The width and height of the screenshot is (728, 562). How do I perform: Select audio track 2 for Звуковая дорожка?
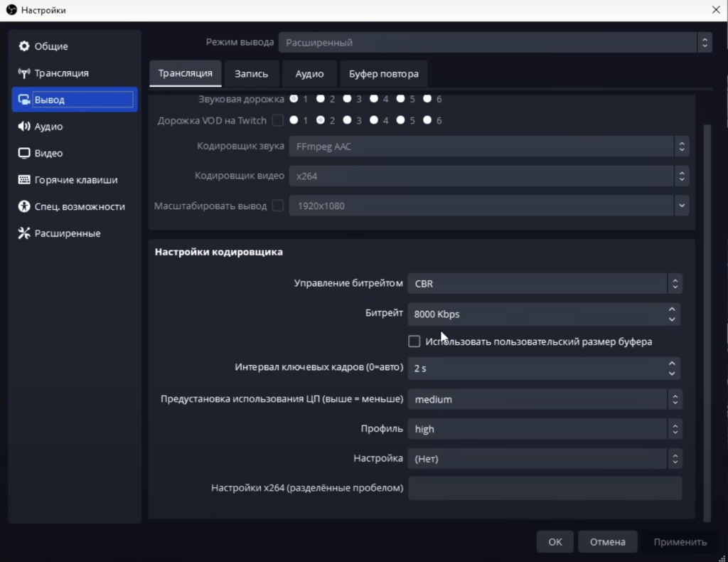pyautogui.click(x=321, y=98)
